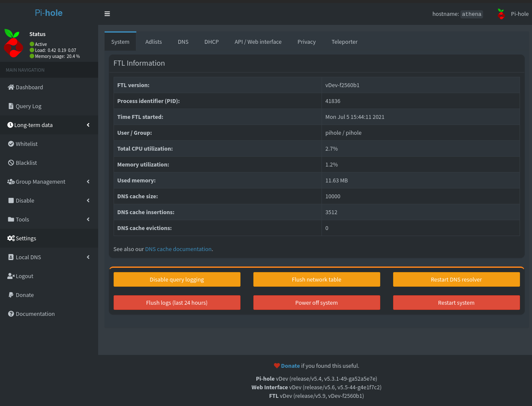Image resolution: width=532 pixels, height=406 pixels.
Task: Click the Query Log file icon
Action: tap(11, 106)
